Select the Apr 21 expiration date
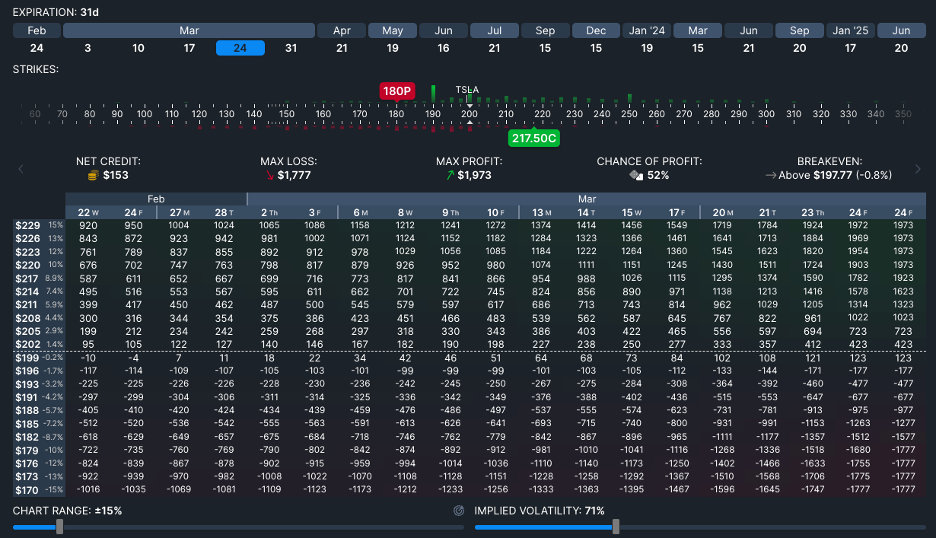936x538 pixels. [341, 48]
